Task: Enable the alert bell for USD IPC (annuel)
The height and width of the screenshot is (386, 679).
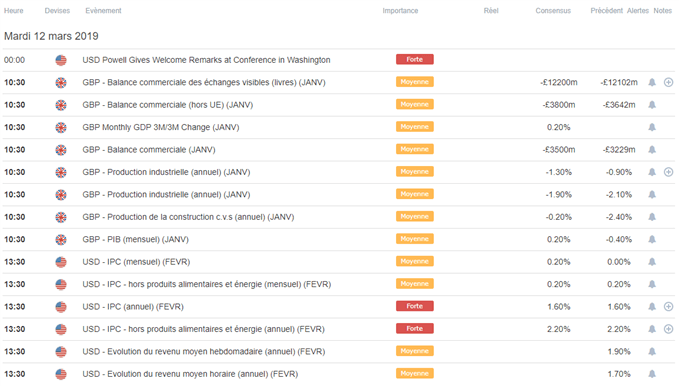Action: point(652,307)
